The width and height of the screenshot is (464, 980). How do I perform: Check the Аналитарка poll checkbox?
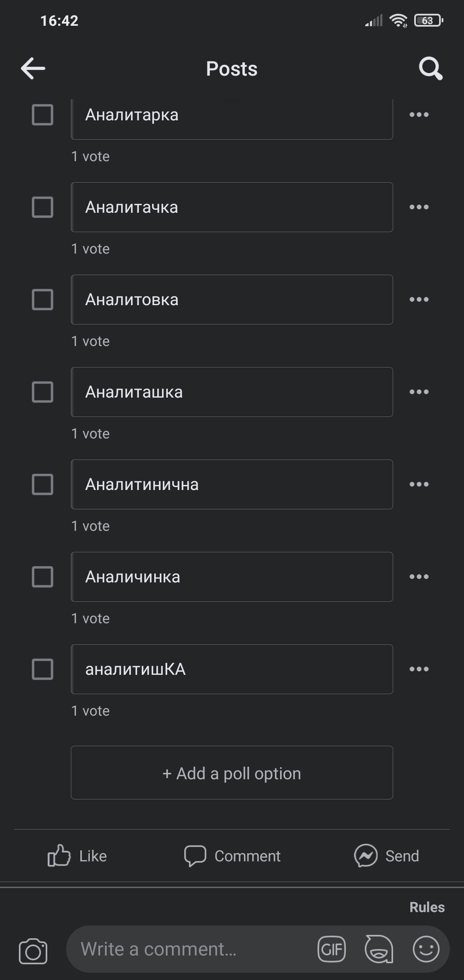click(43, 115)
